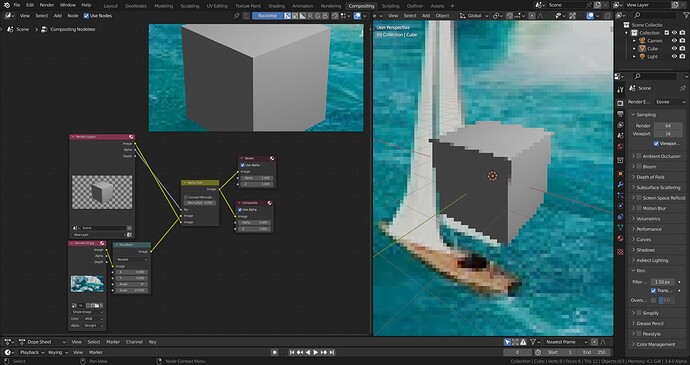Click the Play animation button

tap(315, 352)
